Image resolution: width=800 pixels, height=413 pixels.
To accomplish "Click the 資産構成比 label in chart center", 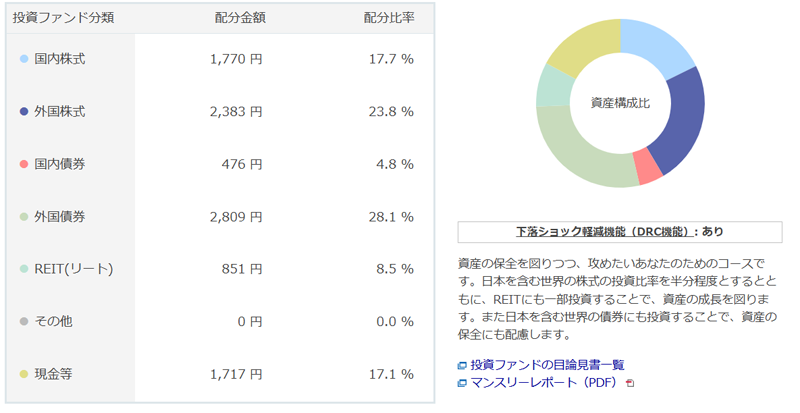I will point(620,102).
